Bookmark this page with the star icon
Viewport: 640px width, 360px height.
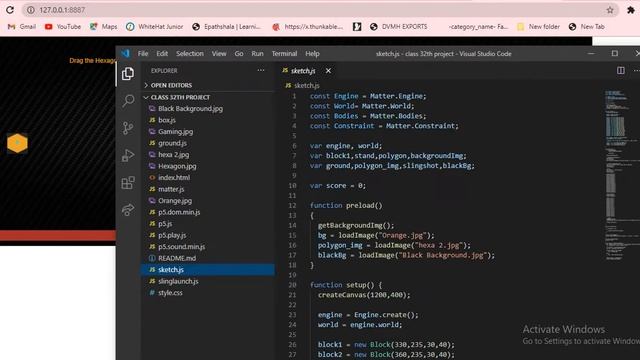coord(610,10)
